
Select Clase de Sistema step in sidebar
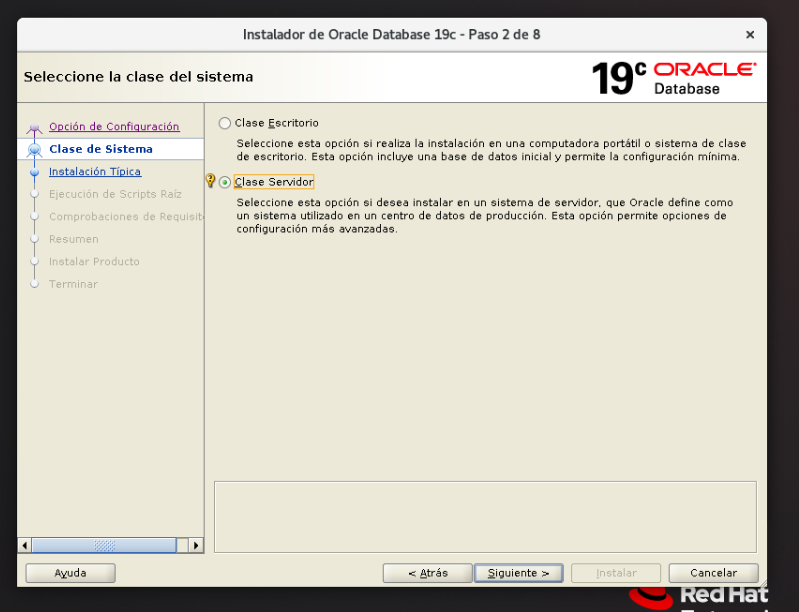[101, 149]
